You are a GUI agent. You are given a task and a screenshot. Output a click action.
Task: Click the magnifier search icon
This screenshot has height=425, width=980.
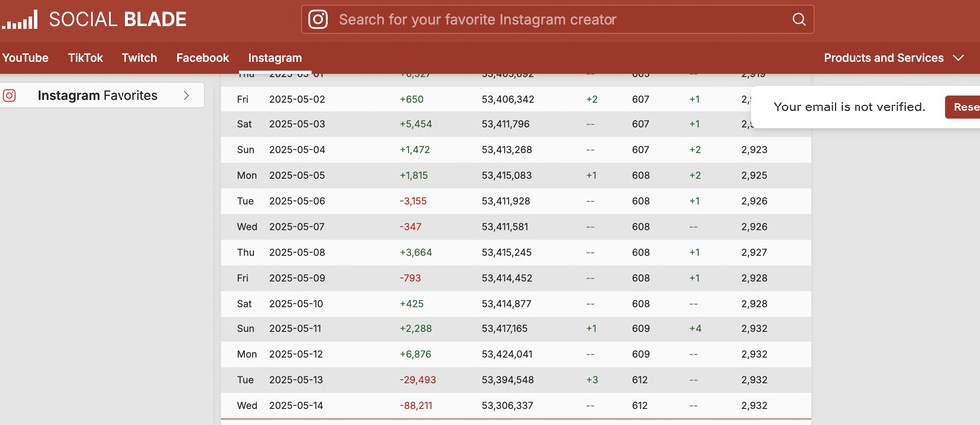click(x=799, y=19)
